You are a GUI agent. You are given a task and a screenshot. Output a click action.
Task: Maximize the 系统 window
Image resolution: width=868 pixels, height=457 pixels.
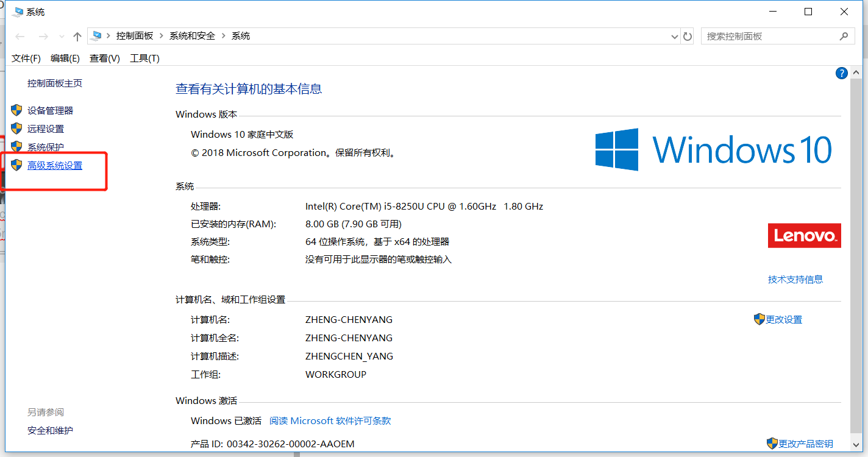[808, 12]
